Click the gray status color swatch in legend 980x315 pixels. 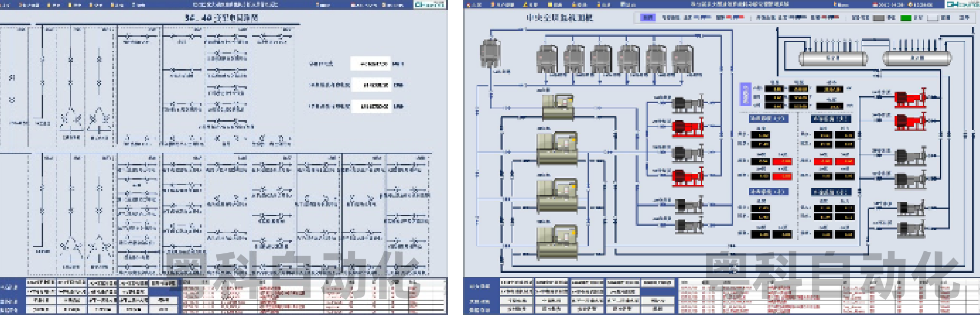[x=879, y=18]
